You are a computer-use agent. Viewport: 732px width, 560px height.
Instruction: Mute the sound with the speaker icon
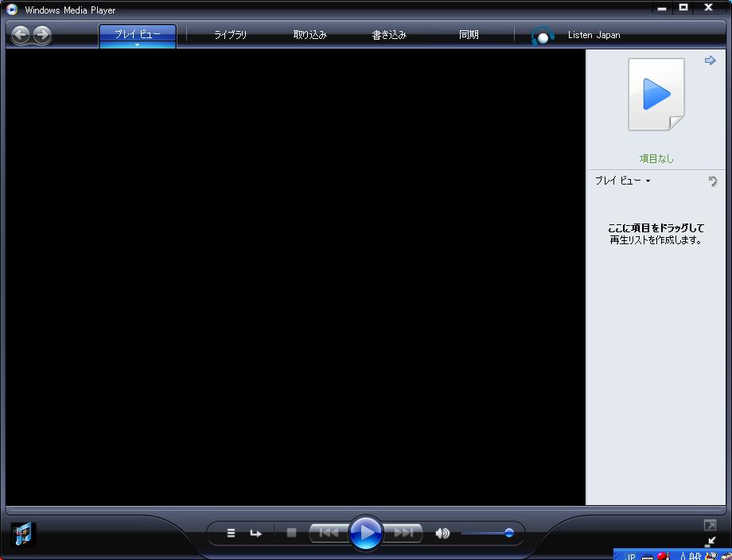pos(442,533)
